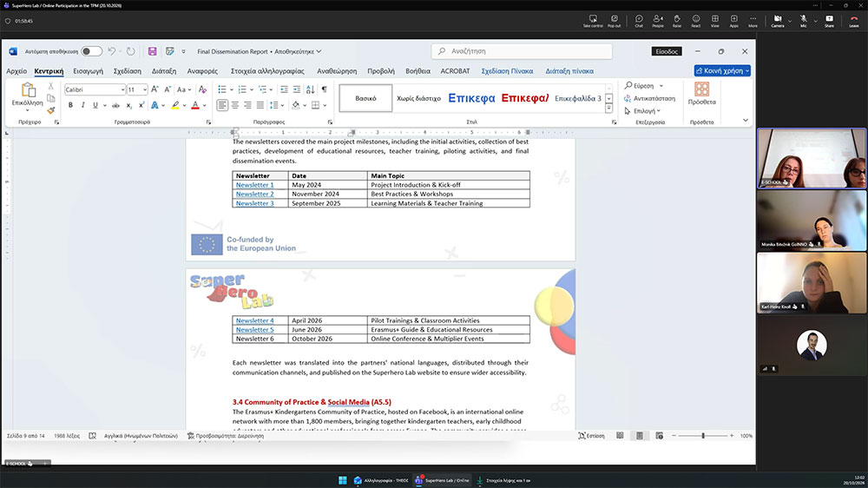Select the Format Painter brush icon

51,110
